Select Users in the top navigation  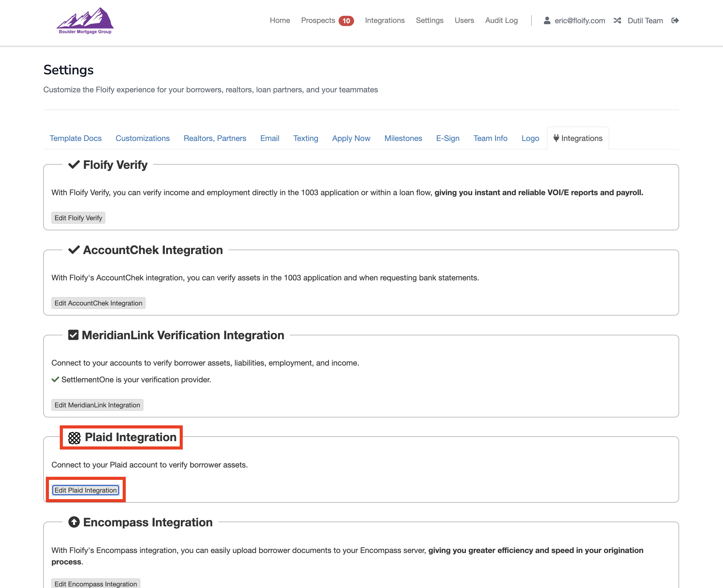point(464,21)
